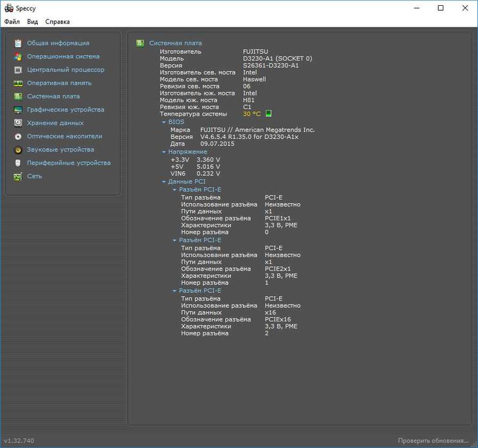Click the version label v1.32.740
Viewport: 478px width, 448px height.
19,441
